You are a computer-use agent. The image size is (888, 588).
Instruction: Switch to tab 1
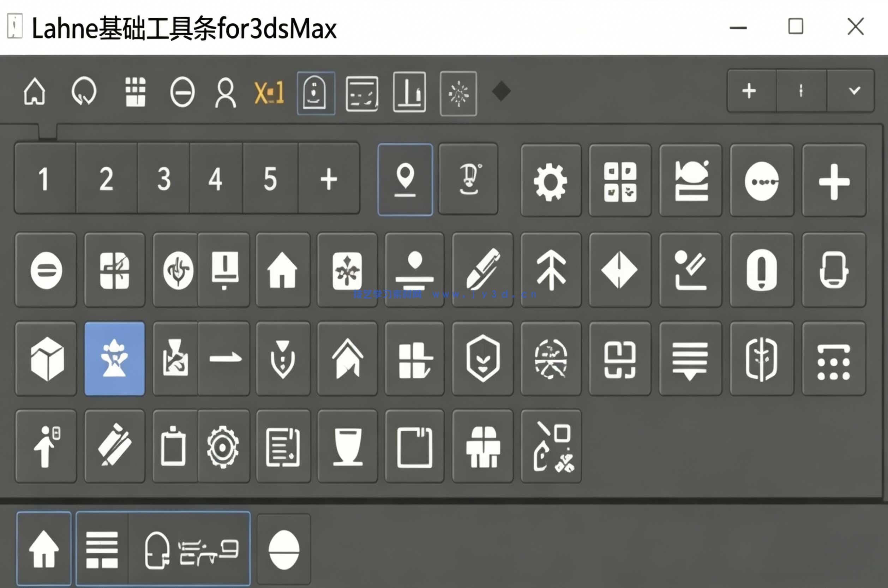[44, 179]
